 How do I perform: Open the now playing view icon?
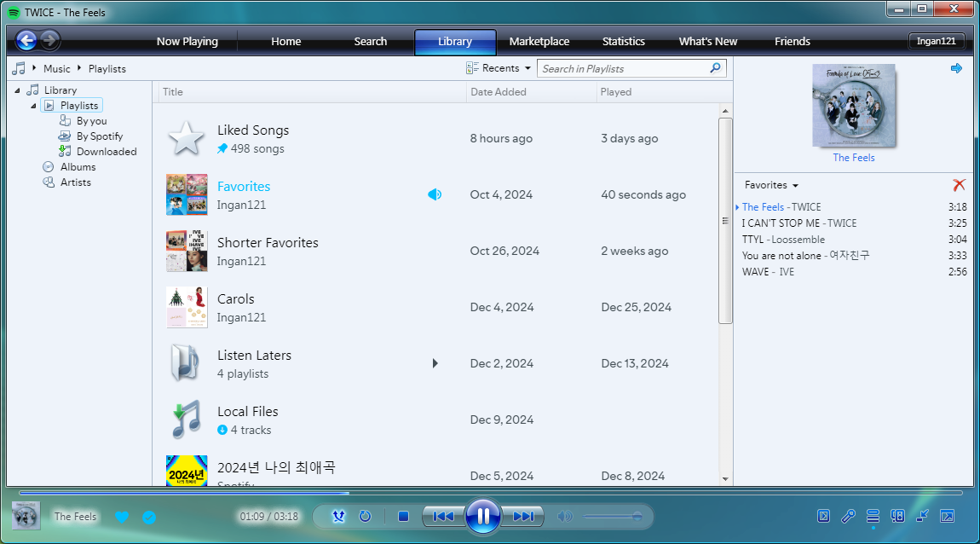824,516
